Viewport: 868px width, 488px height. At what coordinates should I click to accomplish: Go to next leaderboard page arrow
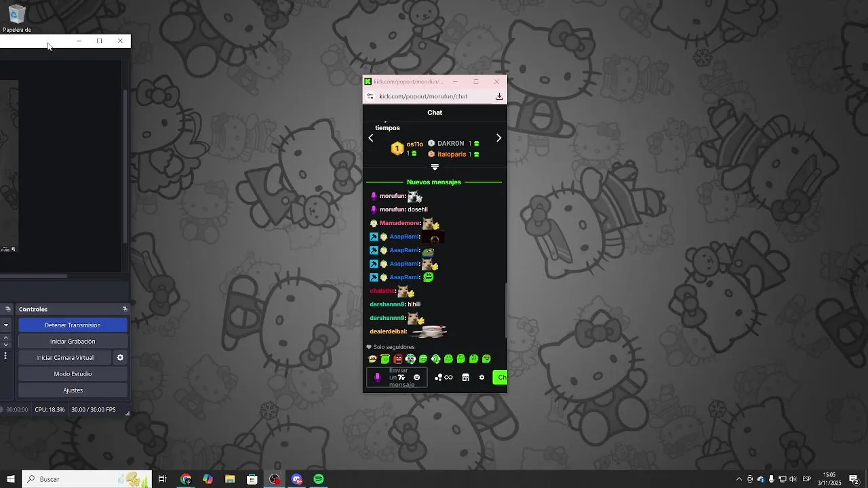[498, 138]
